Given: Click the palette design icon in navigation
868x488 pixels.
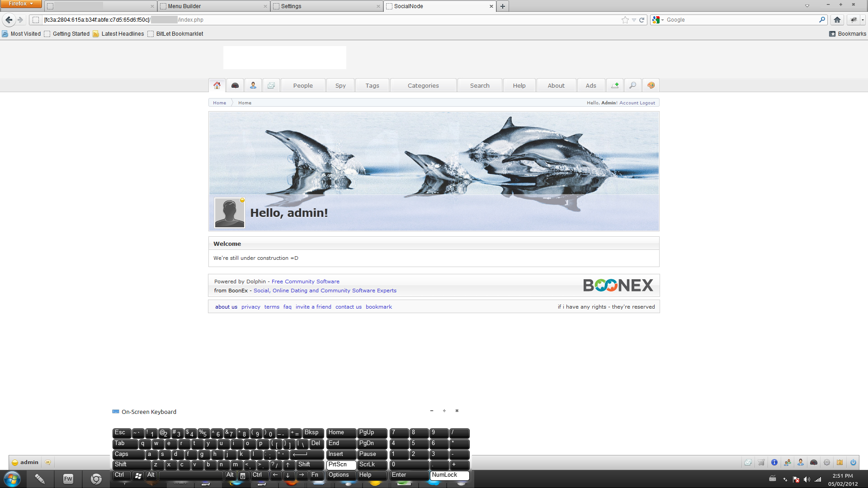Looking at the screenshot, I should tap(651, 85).
